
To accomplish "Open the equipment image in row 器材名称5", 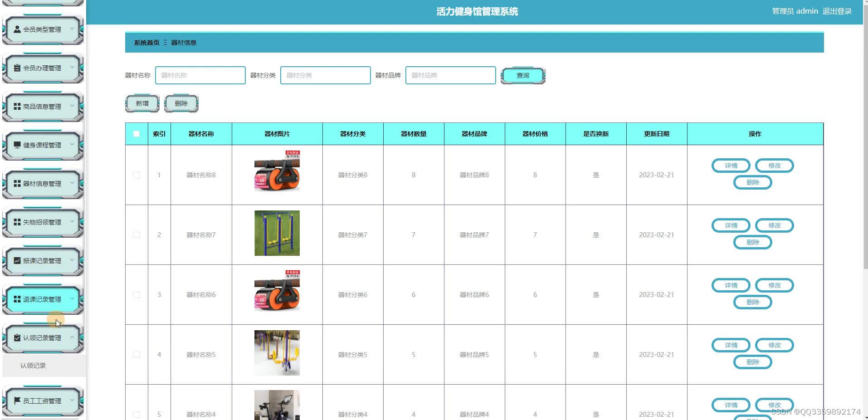I will (277, 353).
